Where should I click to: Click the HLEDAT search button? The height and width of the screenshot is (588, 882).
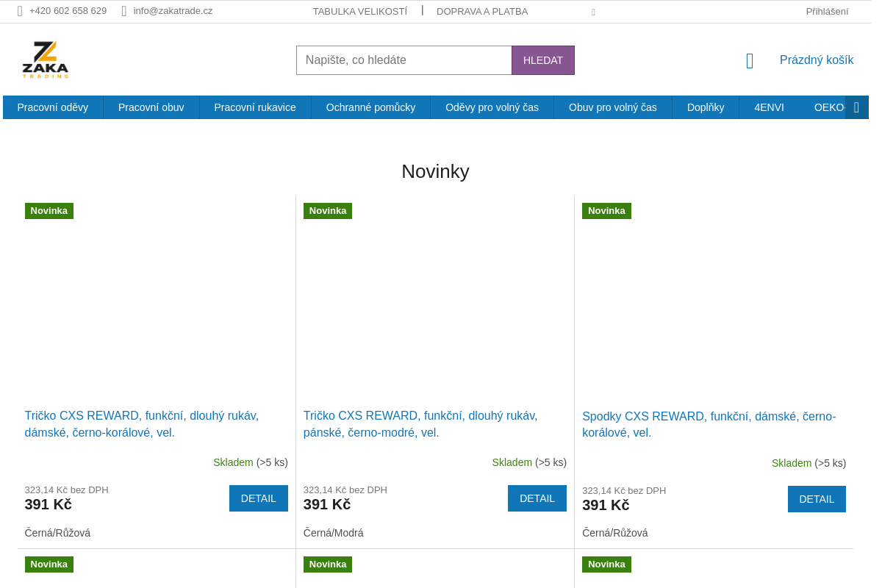pyautogui.click(x=543, y=60)
